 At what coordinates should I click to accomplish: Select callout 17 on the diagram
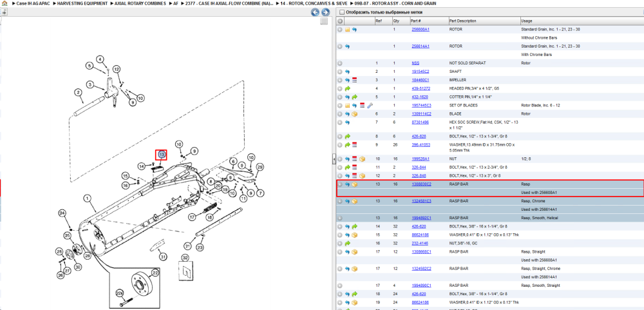(x=192, y=217)
